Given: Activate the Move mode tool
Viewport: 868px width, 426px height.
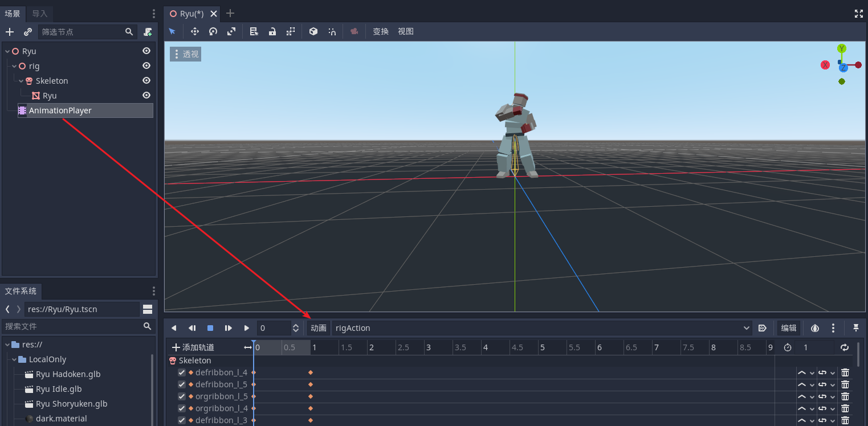Looking at the screenshot, I should [194, 31].
